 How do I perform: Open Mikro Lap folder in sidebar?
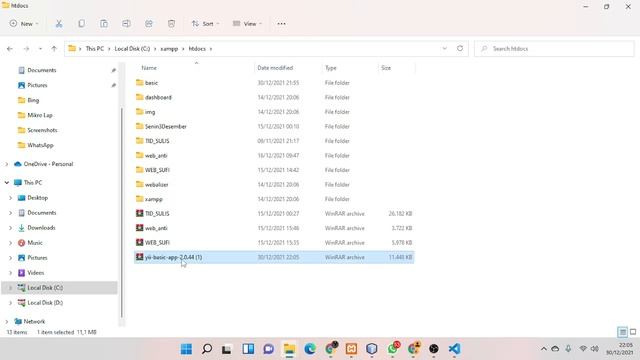tap(40, 115)
